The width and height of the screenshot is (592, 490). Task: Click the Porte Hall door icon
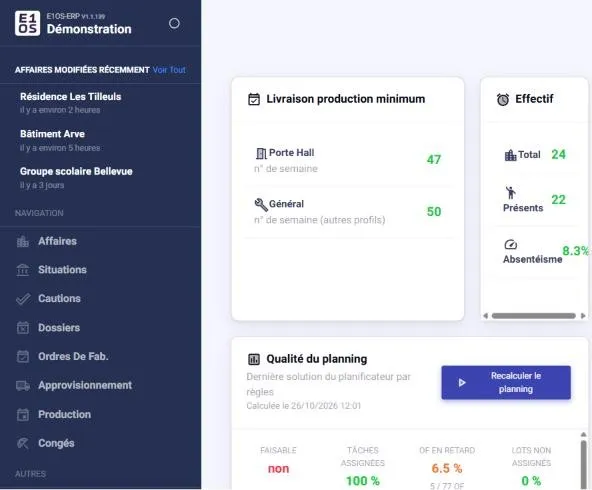pyautogui.click(x=261, y=153)
